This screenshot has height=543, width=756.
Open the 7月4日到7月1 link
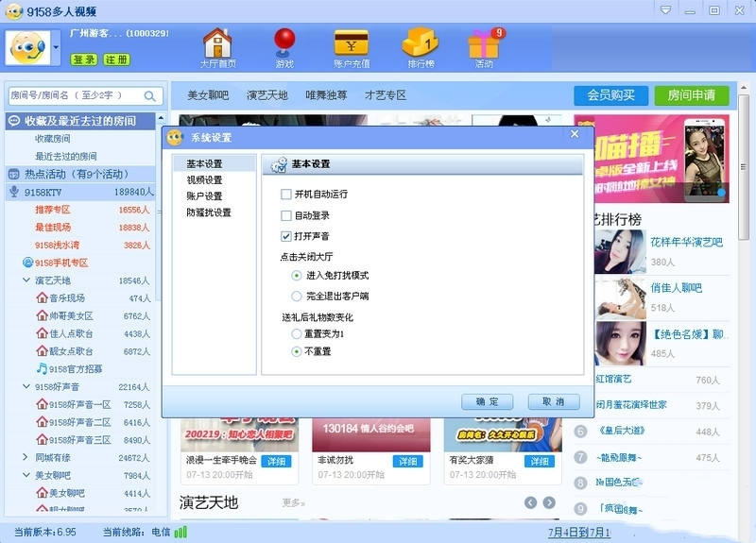579,533
